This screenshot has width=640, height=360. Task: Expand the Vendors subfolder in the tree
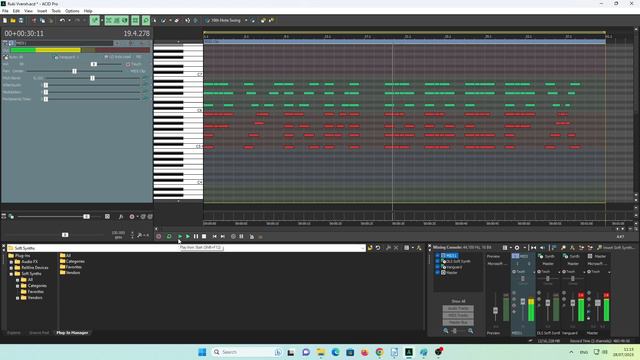(x=18, y=298)
